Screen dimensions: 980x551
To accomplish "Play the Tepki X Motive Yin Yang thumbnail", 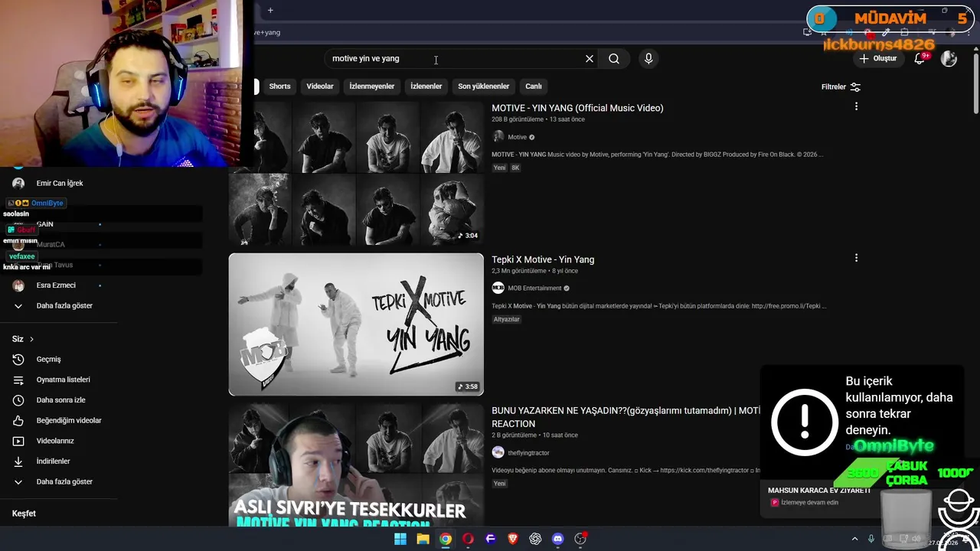I will [x=356, y=324].
